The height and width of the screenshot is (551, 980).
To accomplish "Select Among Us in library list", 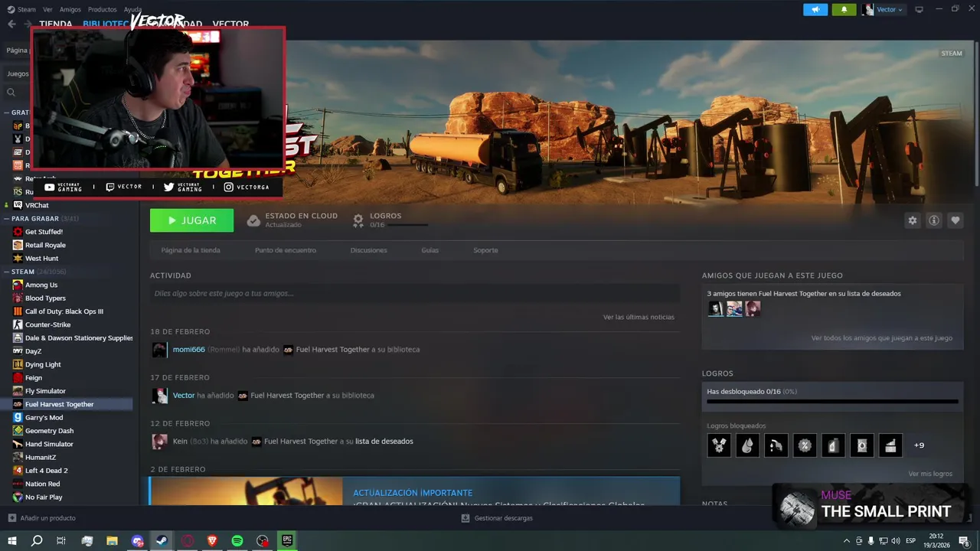I will coord(41,285).
